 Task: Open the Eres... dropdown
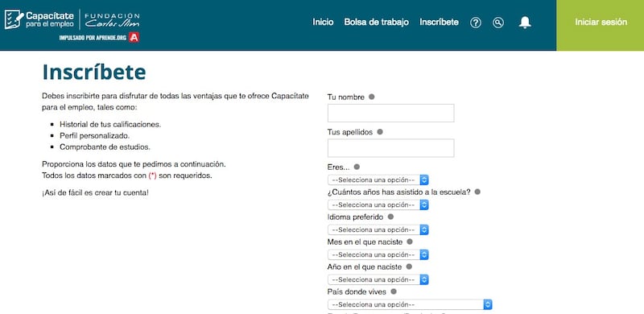coord(378,180)
